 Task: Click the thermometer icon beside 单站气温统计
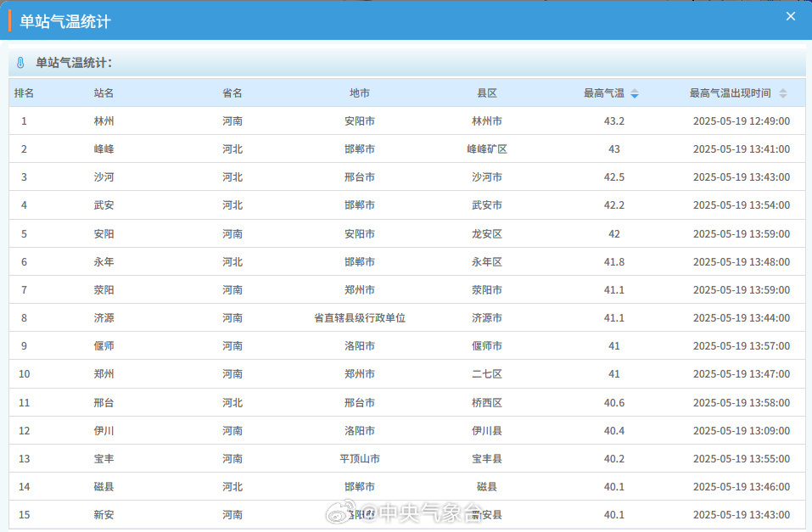click(21, 63)
